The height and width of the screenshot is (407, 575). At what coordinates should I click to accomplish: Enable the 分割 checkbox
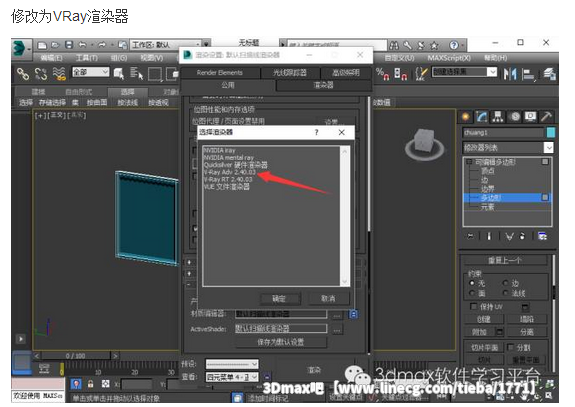(510, 346)
